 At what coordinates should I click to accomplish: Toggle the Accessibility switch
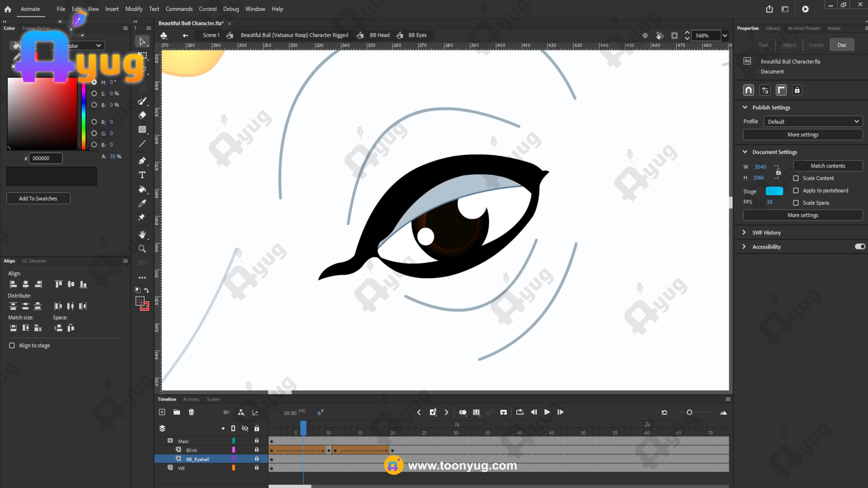point(859,247)
